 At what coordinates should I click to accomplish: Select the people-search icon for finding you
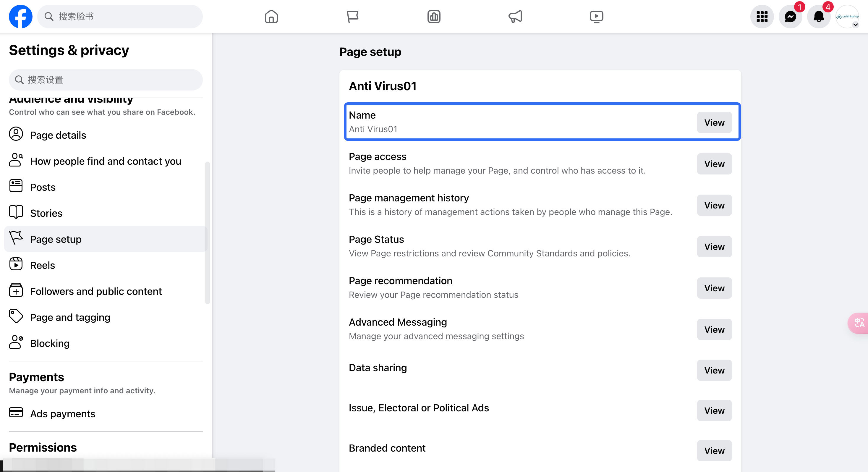[16, 160]
